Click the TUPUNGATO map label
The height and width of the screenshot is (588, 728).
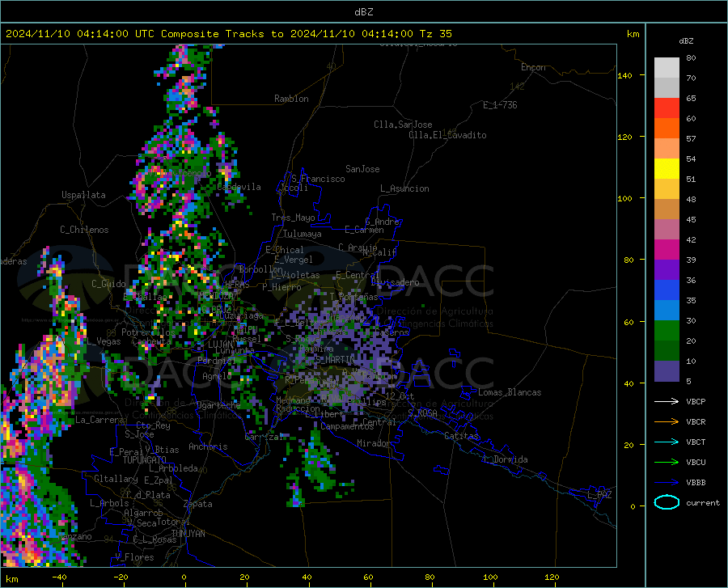pyautogui.click(x=145, y=460)
